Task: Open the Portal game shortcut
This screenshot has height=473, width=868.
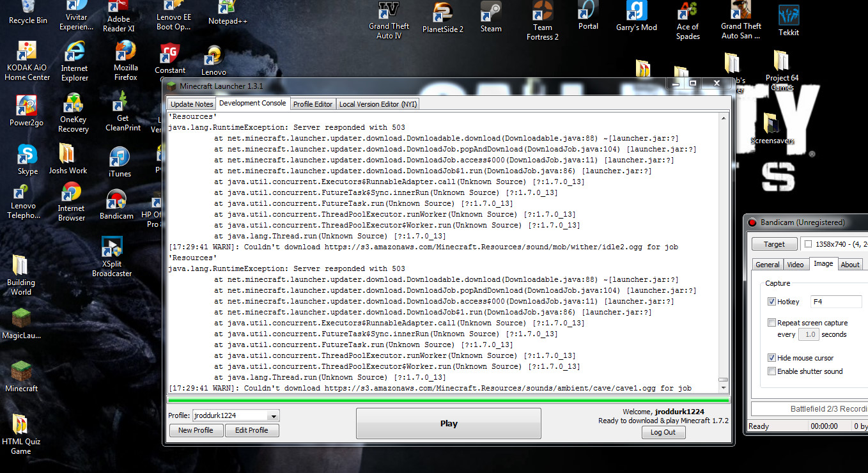Action: 588,17
